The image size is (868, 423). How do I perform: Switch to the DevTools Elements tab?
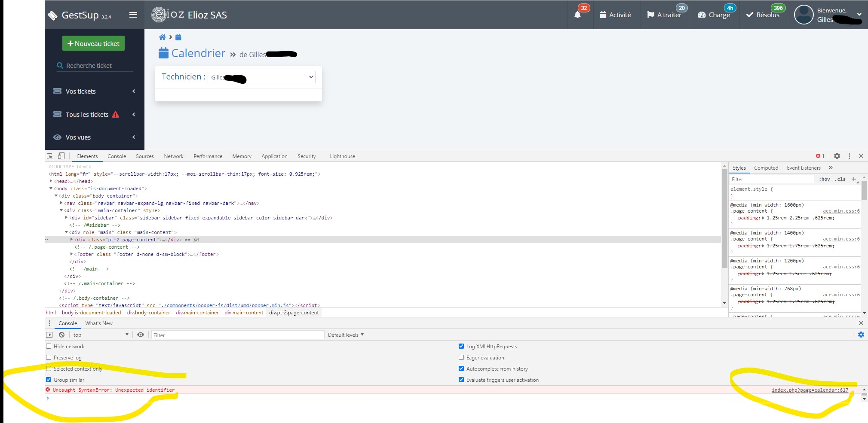click(87, 156)
